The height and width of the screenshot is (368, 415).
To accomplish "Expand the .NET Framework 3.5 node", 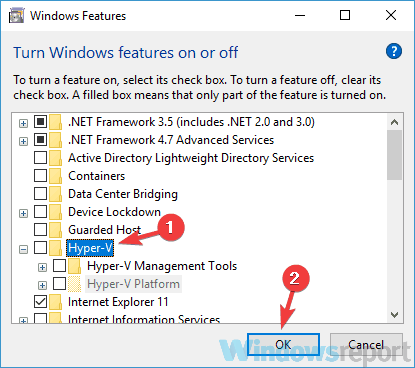I will coord(23,123).
